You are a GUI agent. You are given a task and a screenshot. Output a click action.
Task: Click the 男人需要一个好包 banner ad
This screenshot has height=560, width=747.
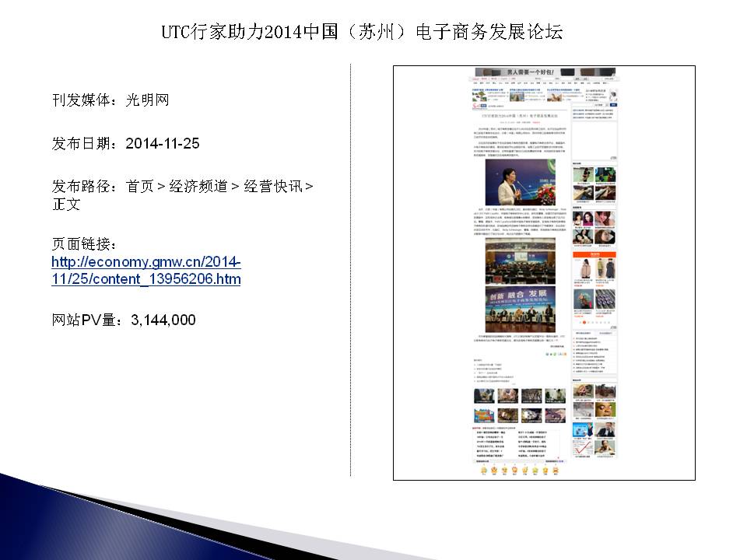pyautogui.click(x=545, y=72)
